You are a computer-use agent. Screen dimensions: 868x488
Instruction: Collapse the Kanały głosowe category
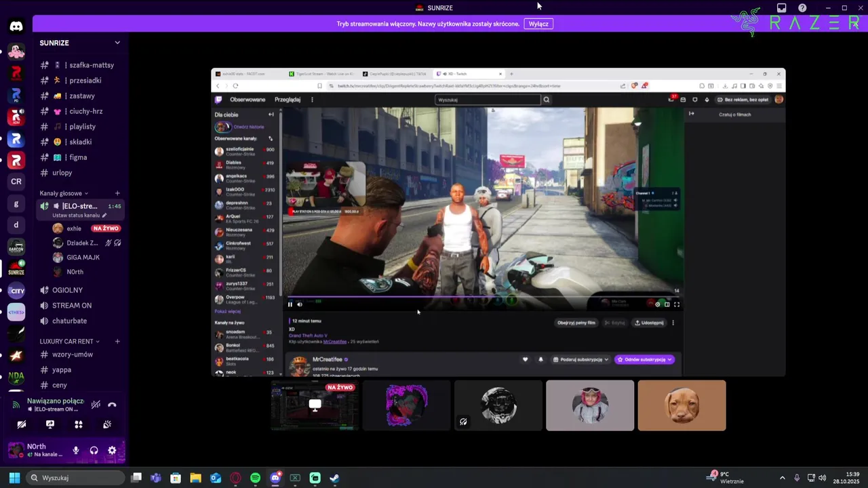[64, 193]
